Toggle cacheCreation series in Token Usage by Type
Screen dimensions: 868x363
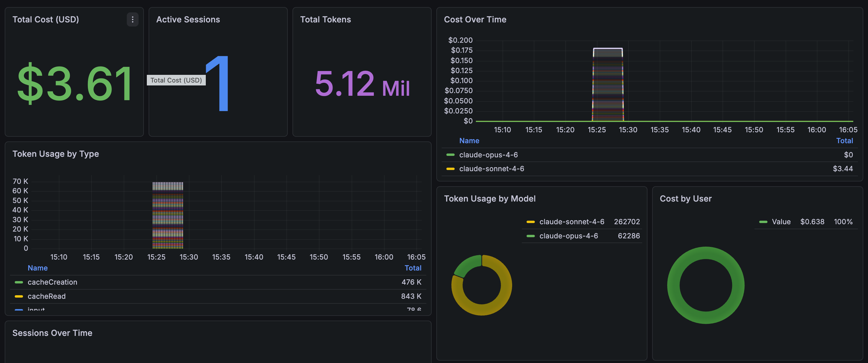(52, 282)
